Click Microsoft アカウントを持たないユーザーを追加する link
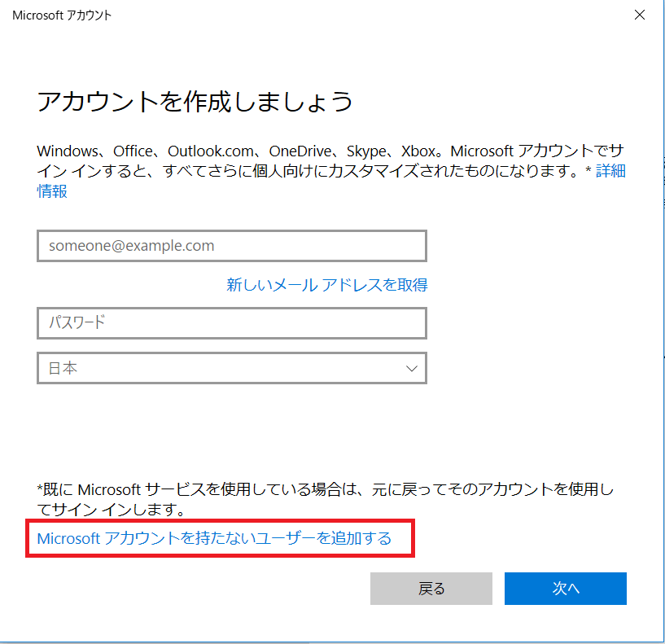 pos(214,538)
